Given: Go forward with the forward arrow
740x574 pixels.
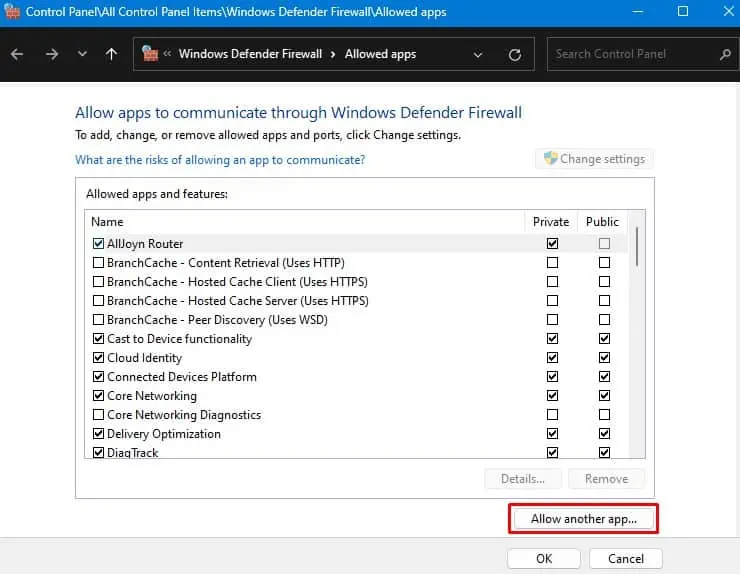Looking at the screenshot, I should point(52,54).
